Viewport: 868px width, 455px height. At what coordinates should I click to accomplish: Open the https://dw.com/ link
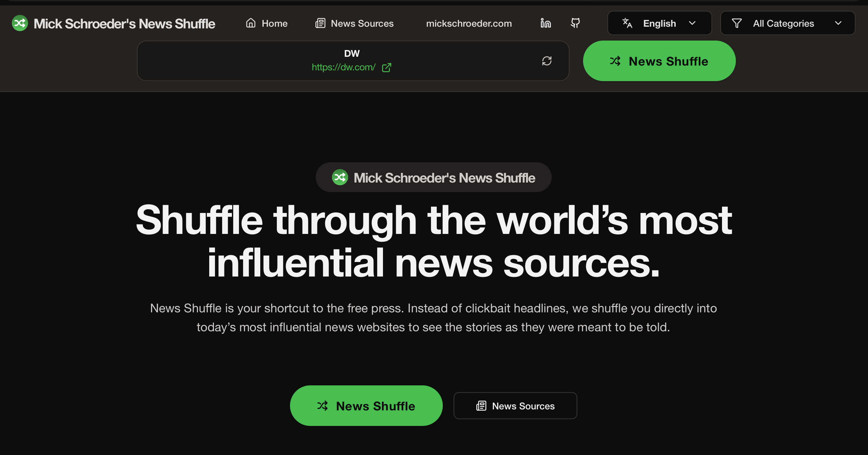point(343,67)
